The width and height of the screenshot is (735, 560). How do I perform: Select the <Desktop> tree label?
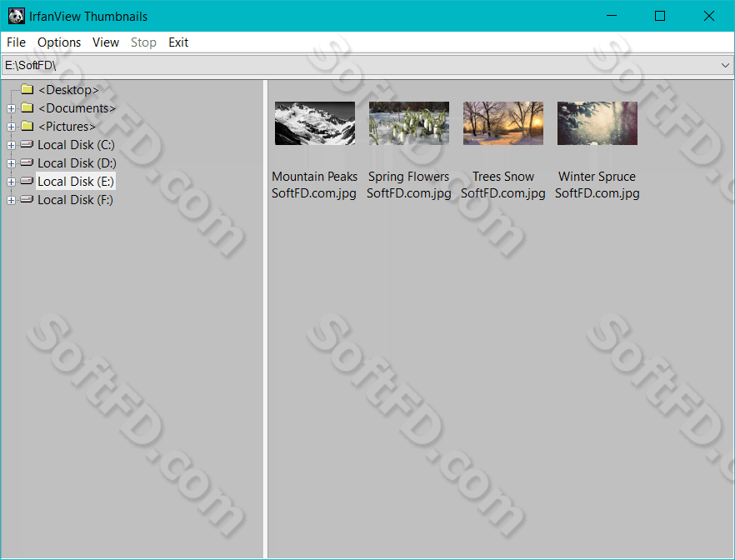tap(69, 90)
